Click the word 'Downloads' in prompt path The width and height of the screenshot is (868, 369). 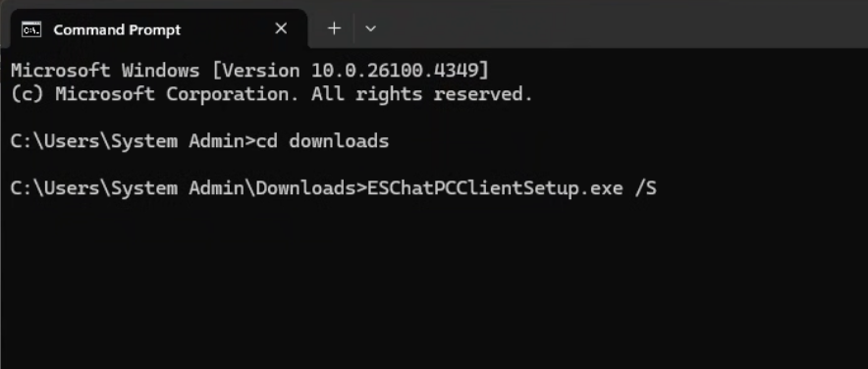tap(305, 188)
